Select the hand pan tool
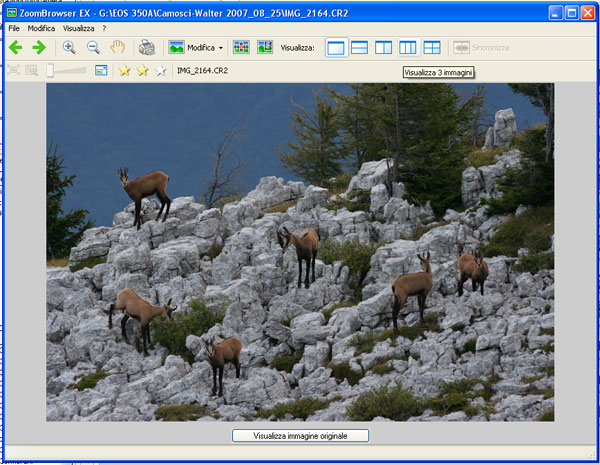 118,47
